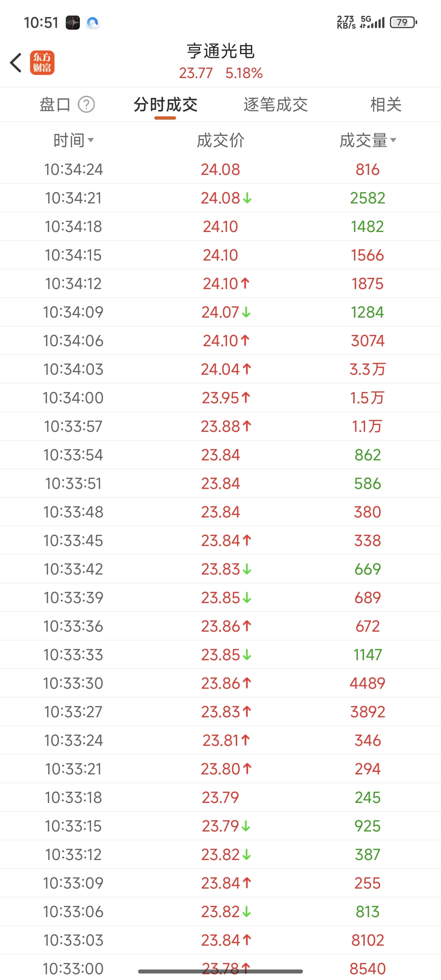Tap the network speed KB/s indicator
Image resolution: width=441 pixels, height=980 pixels.
(346, 22)
